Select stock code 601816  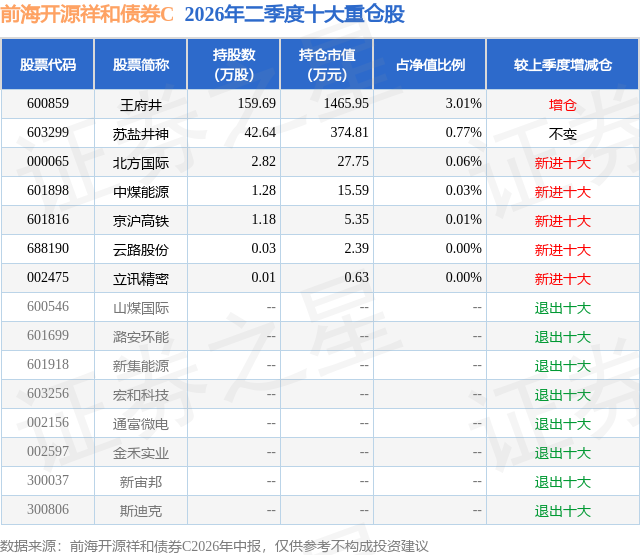[x=48, y=220]
